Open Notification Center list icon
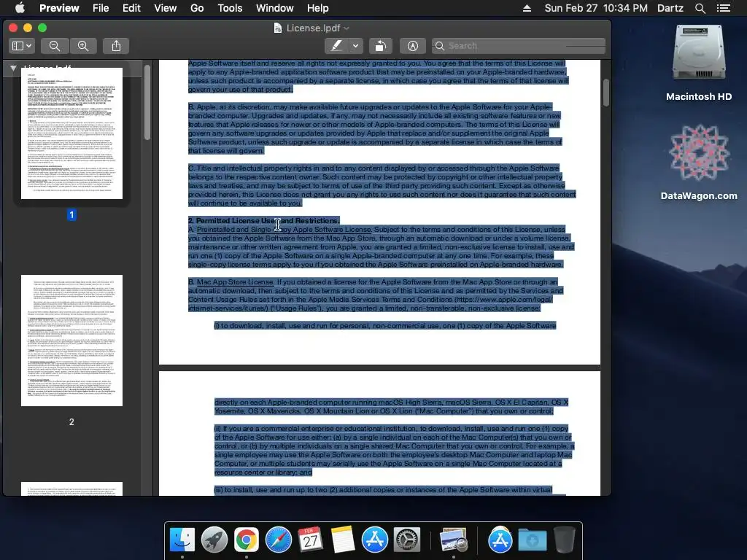 pos(724,8)
